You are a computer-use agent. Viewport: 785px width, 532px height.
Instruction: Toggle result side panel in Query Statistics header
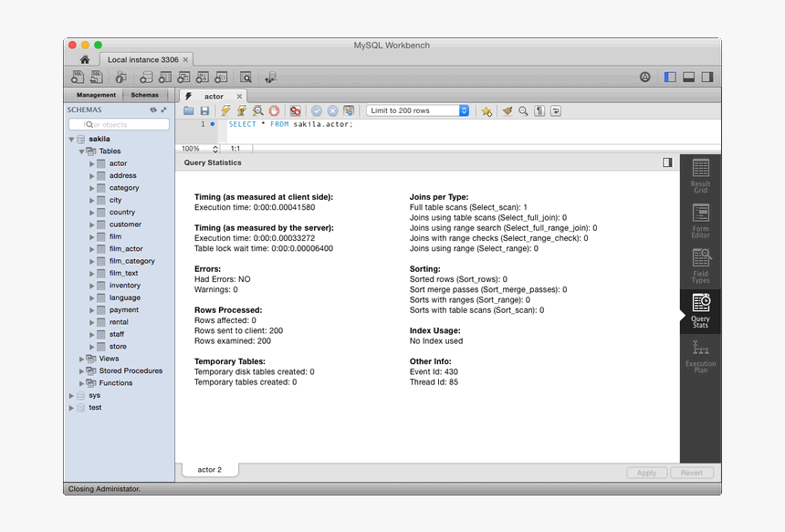(667, 162)
